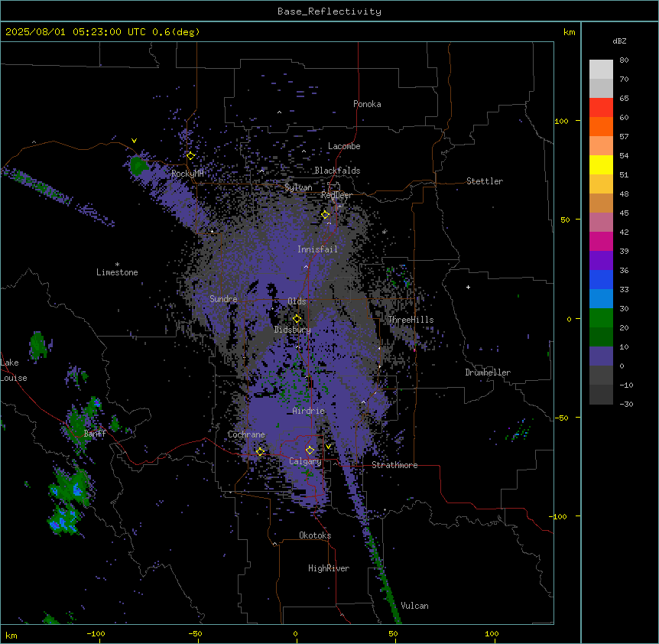
Task: Select the yellow 54 dBZ legend swatch
Action: pos(601,164)
